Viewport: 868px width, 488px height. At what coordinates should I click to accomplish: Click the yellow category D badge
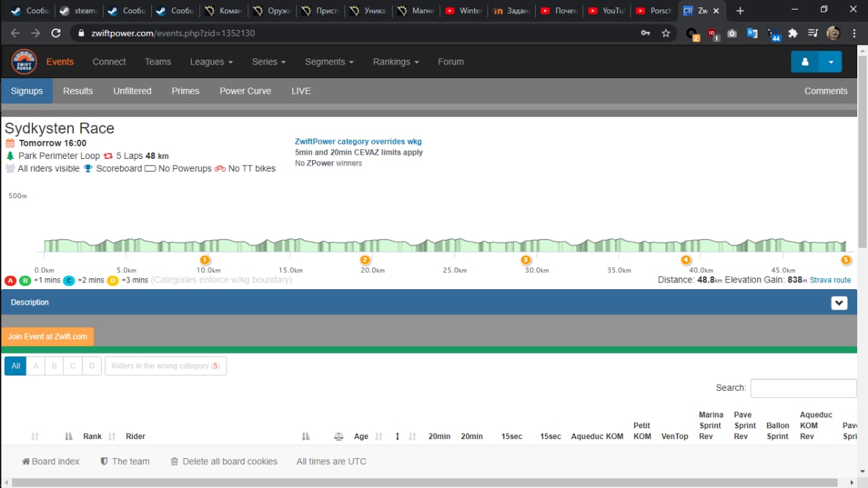point(113,280)
